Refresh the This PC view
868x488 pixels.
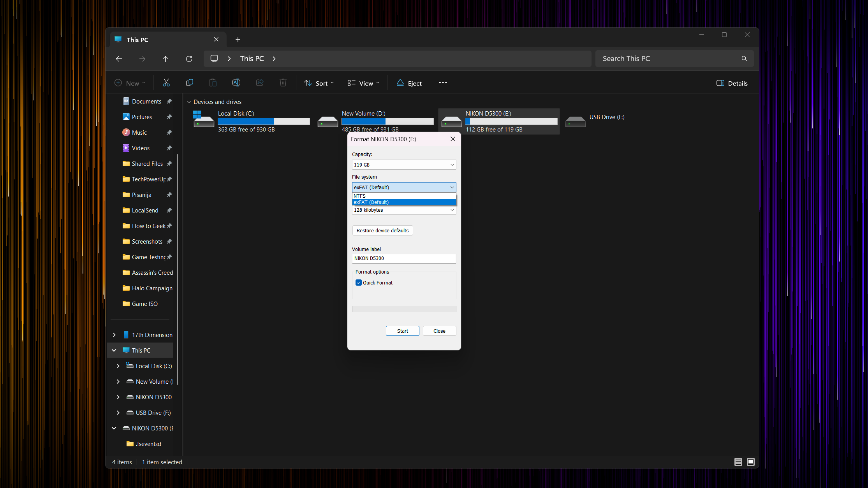click(x=189, y=59)
